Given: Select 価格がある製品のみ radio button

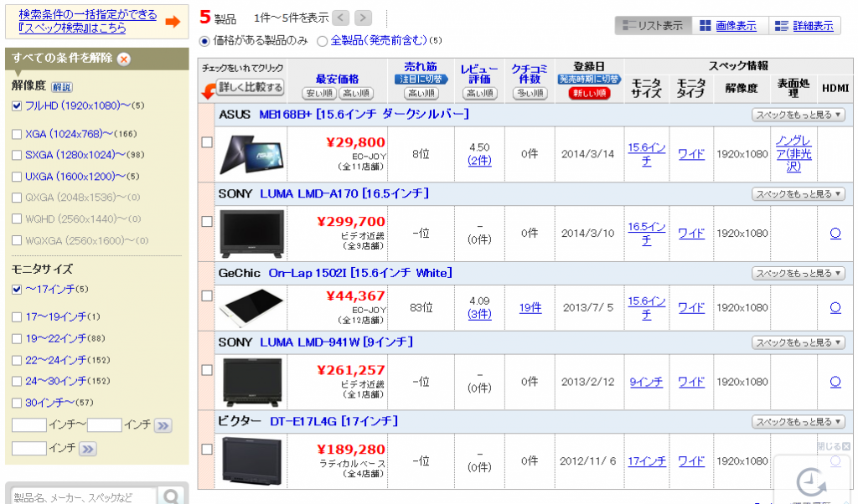Looking at the screenshot, I should [x=204, y=41].
